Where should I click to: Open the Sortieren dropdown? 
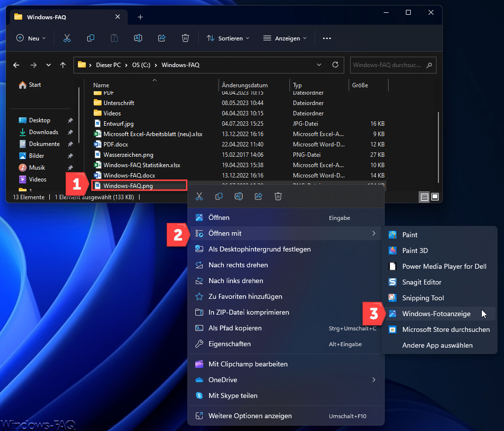pos(228,38)
